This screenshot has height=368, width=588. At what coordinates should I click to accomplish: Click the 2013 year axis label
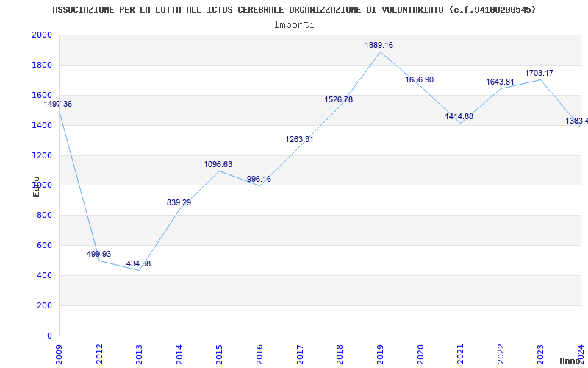click(140, 354)
